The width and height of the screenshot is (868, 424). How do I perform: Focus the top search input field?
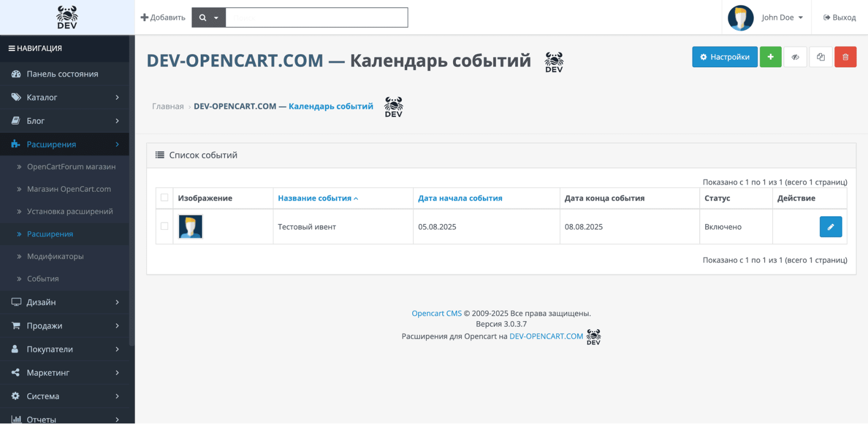point(317,17)
